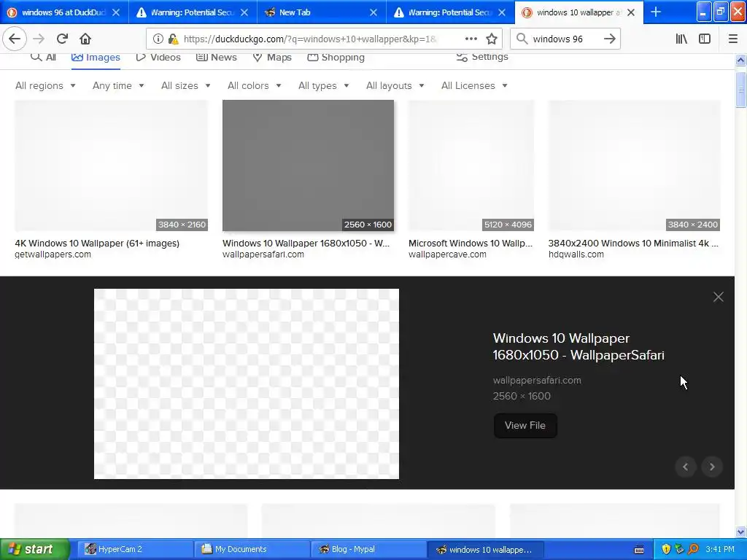The width and height of the screenshot is (747, 560).
Task: Show previous image with left arrow
Action: pos(686,467)
